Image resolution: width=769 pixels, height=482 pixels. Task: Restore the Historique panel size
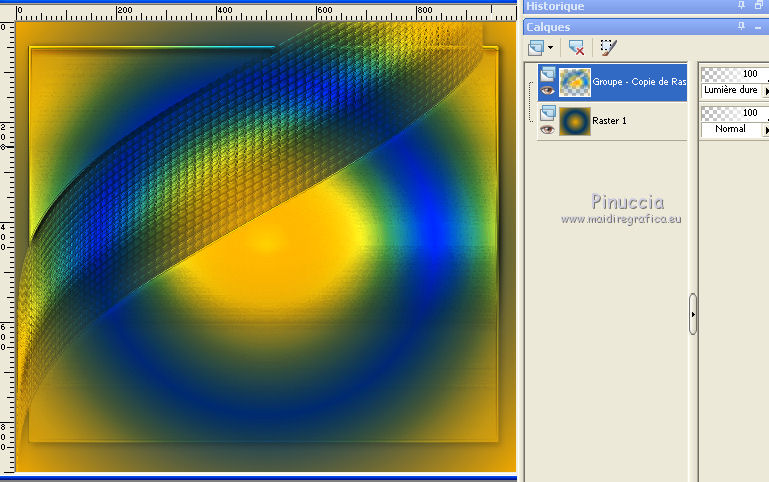pyautogui.click(x=759, y=5)
